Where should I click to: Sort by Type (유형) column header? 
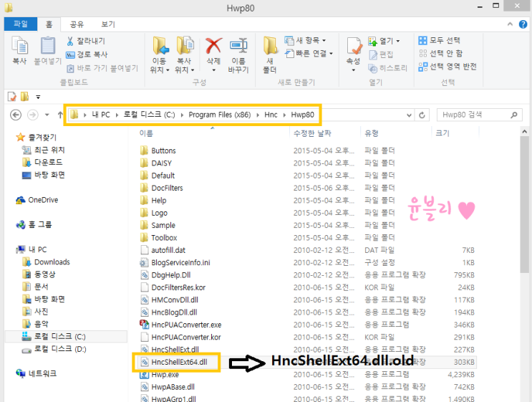371,133
